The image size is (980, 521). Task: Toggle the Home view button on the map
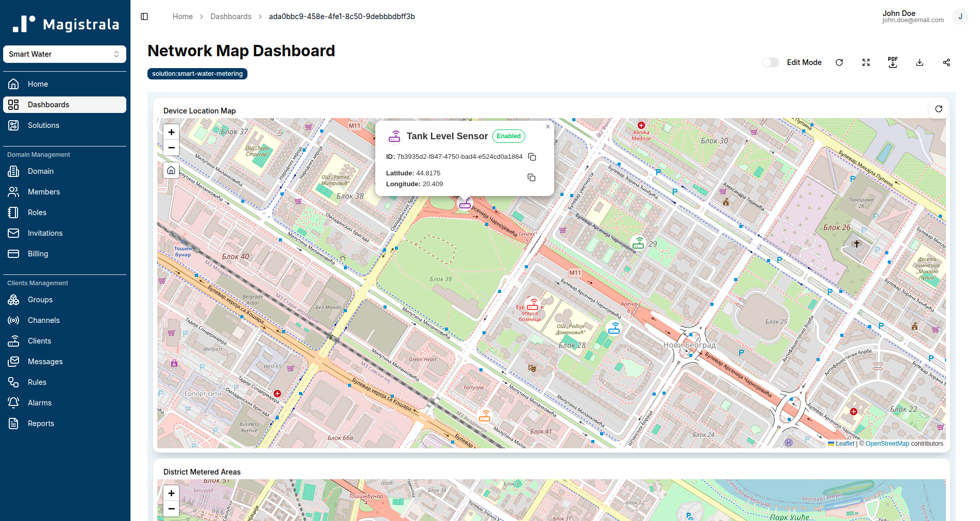click(171, 170)
